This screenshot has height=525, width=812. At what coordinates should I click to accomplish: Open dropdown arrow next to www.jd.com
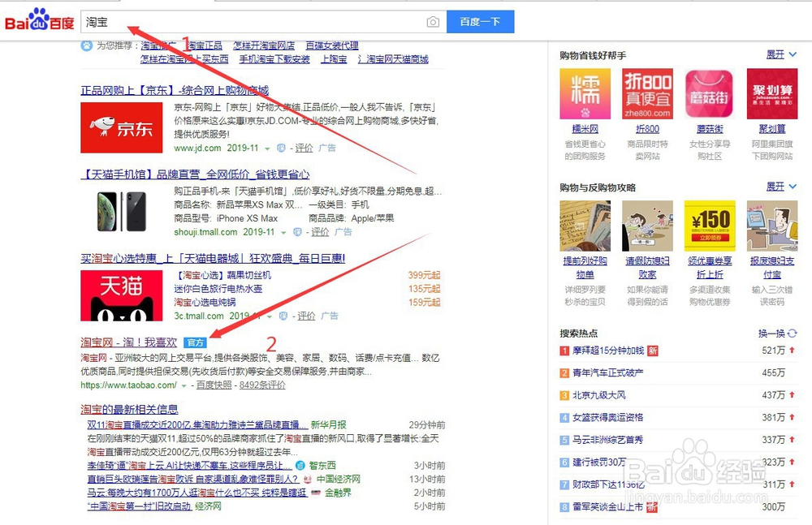(x=267, y=148)
